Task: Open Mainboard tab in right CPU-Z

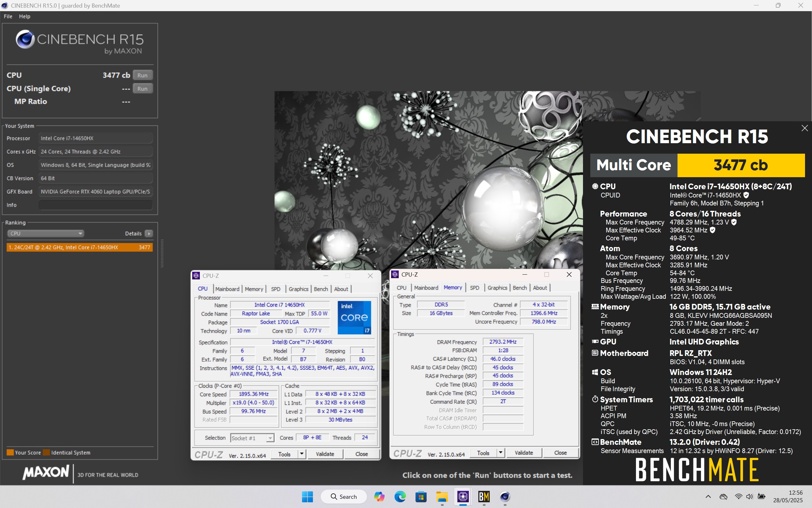Action: [426, 288]
